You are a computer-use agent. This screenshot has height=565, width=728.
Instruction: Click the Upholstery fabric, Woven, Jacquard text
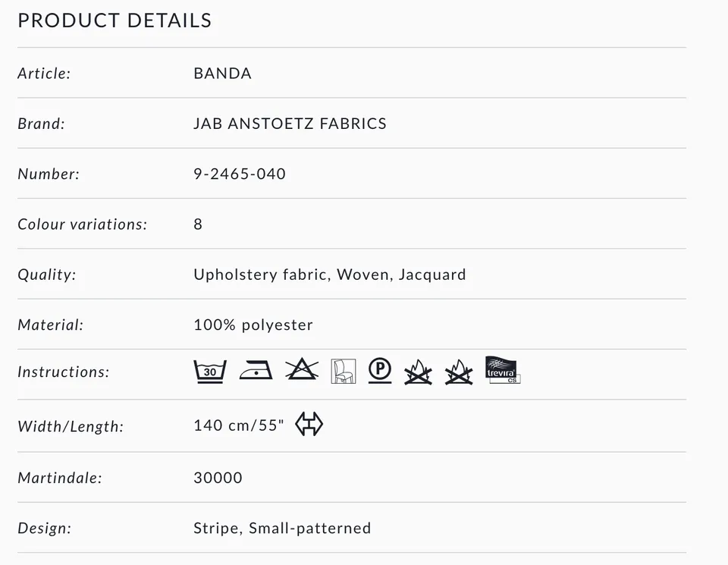(x=329, y=275)
